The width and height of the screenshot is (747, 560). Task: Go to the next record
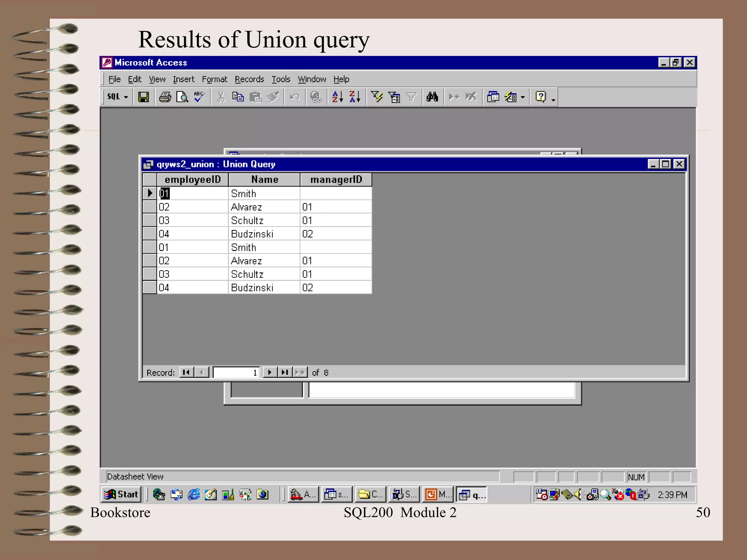pos(270,372)
